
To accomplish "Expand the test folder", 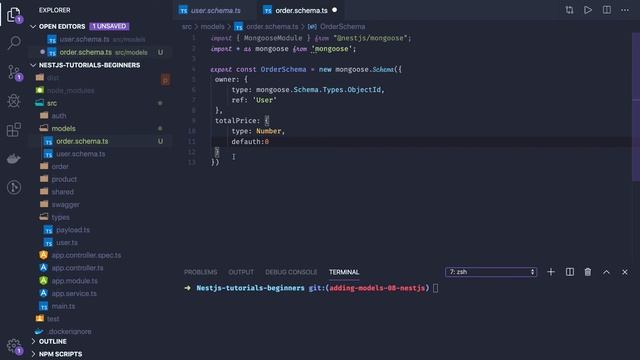I will (100, 319).
